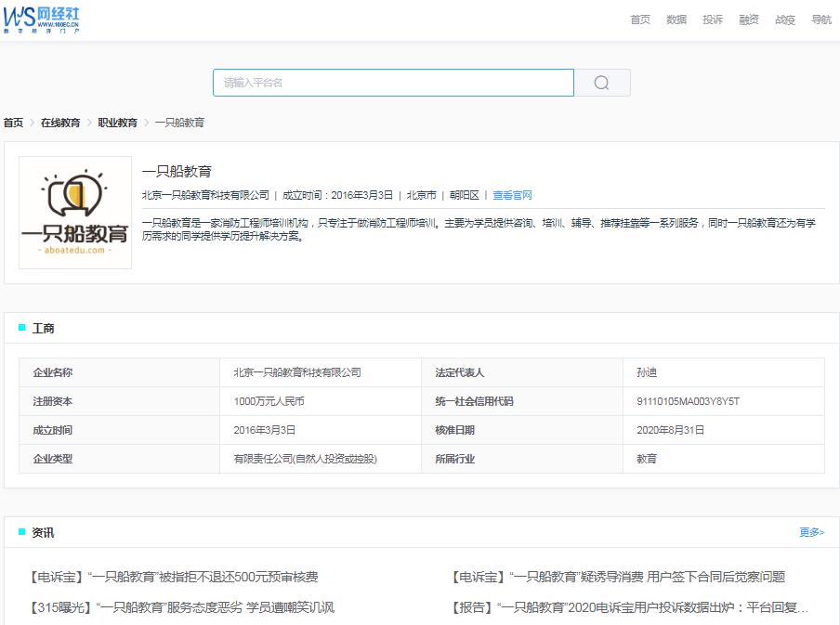Viewport: 840px width, 625px height.
Task: Click the 网经社 site logo
Action: (x=43, y=18)
